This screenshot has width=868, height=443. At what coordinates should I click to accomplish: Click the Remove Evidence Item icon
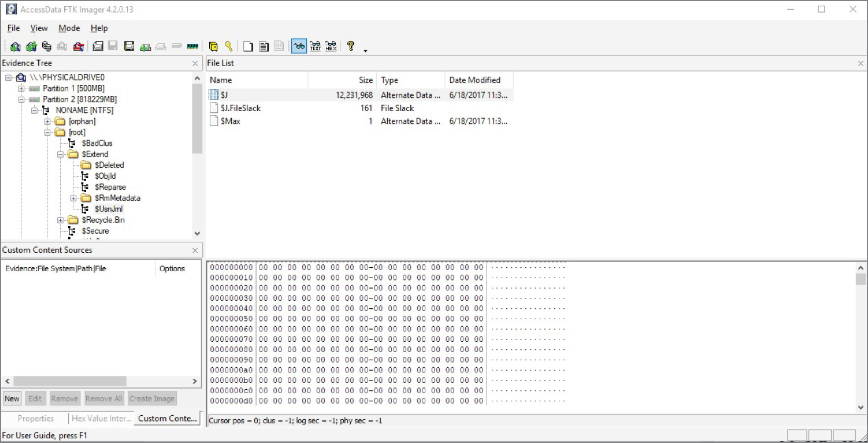(x=62, y=46)
